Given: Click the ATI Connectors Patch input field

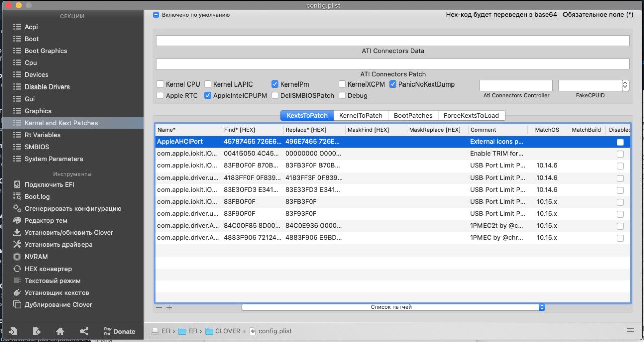Looking at the screenshot, I should coord(393,64).
